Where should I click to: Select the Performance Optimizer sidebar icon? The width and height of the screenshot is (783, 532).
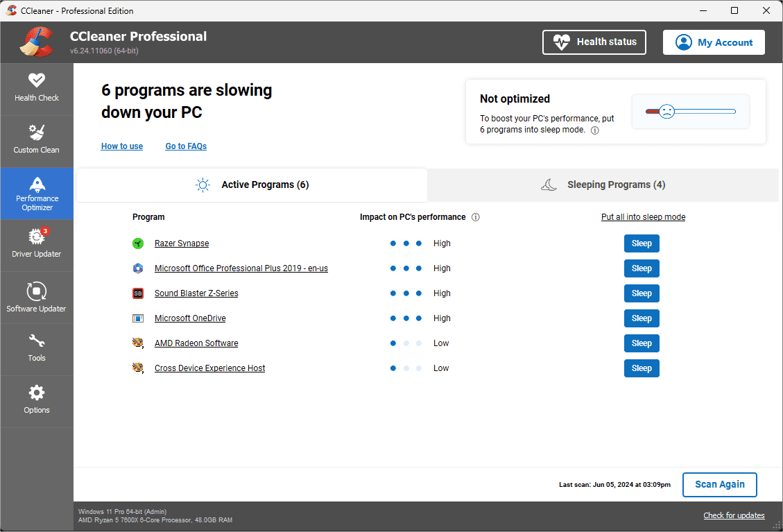click(x=37, y=193)
